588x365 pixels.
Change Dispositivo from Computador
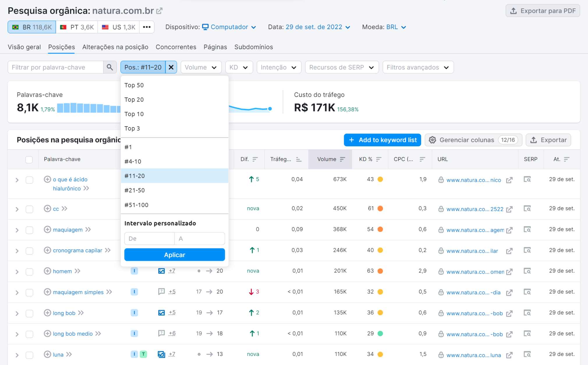click(229, 27)
